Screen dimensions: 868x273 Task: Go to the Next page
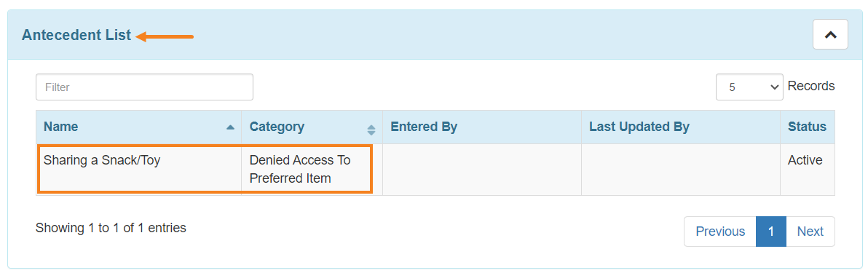810,232
